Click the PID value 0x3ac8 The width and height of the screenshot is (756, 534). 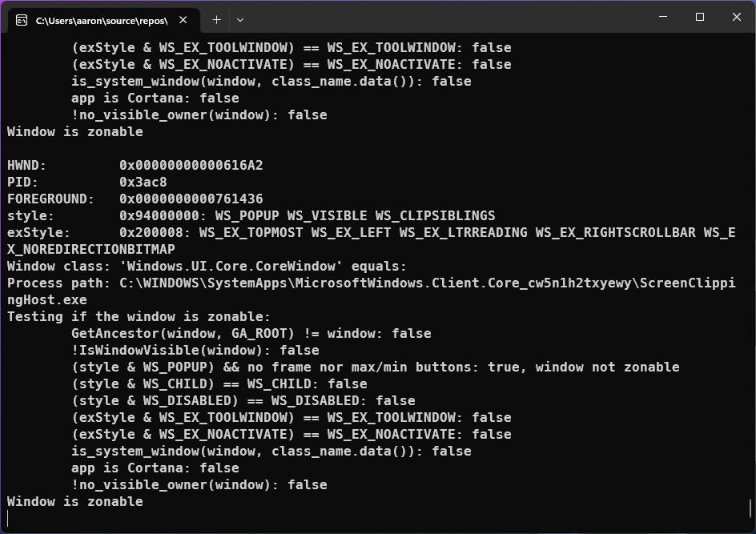coord(148,182)
